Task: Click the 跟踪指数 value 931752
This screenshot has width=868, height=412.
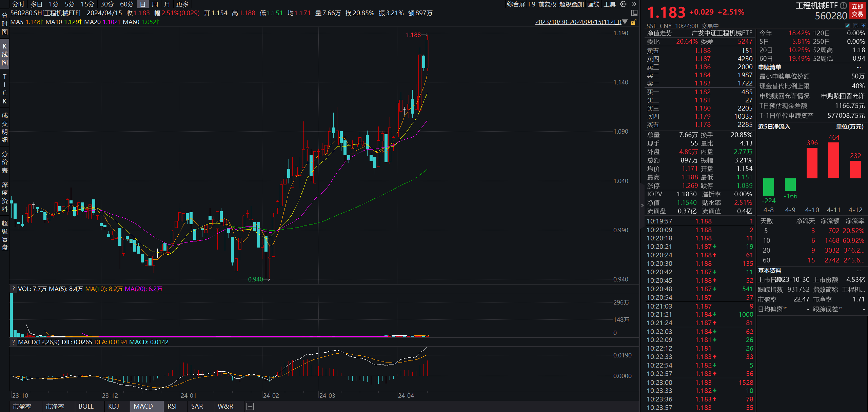Action: (x=798, y=289)
